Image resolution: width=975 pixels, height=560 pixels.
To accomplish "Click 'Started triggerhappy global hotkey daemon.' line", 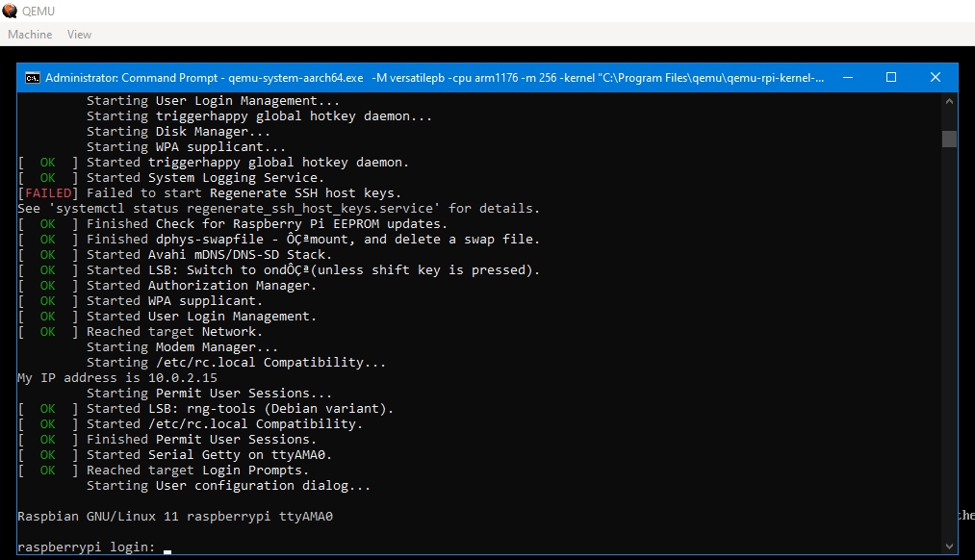I will click(247, 163).
